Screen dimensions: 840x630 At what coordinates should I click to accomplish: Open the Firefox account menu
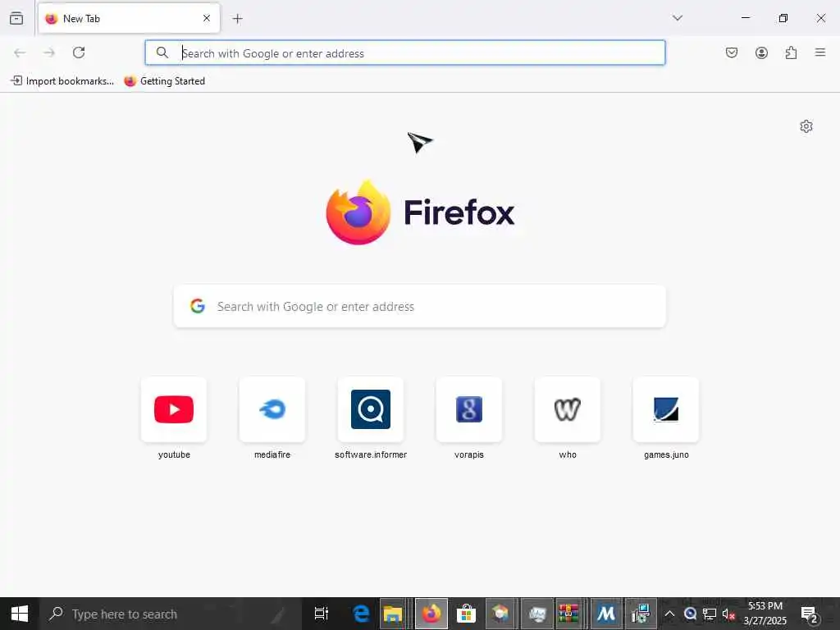coord(761,52)
